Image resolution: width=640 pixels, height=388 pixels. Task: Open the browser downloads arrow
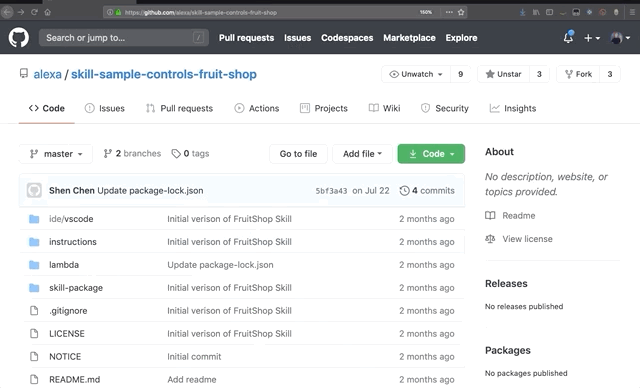[x=522, y=12]
